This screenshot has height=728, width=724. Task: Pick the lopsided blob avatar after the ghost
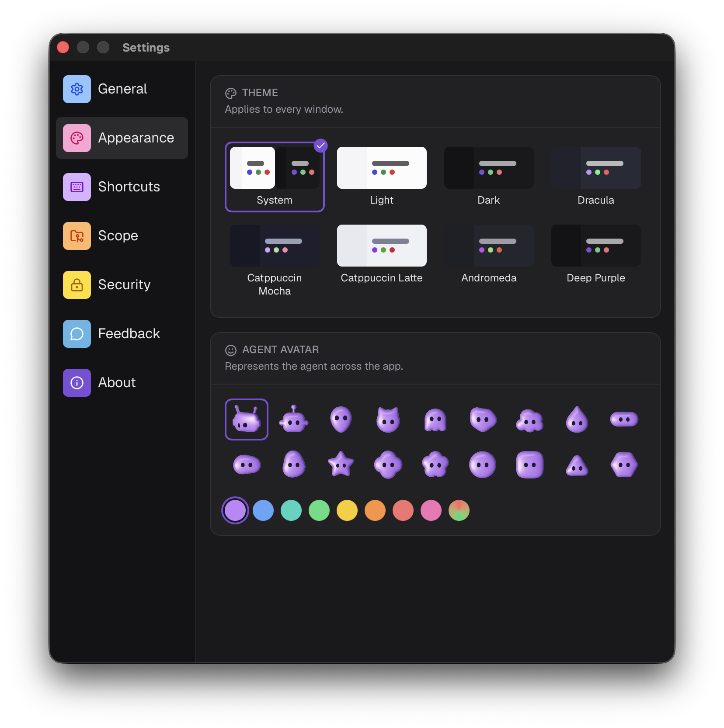(483, 419)
